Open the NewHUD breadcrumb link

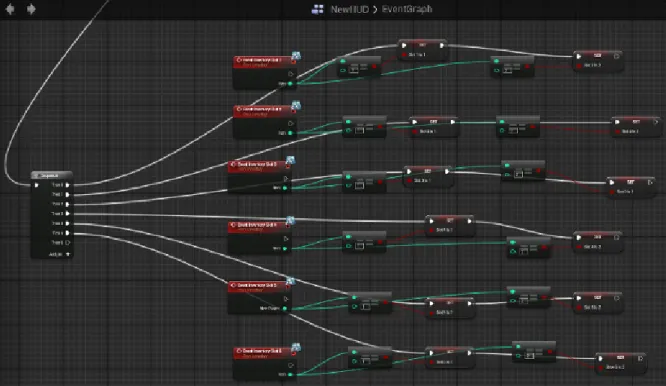point(349,9)
